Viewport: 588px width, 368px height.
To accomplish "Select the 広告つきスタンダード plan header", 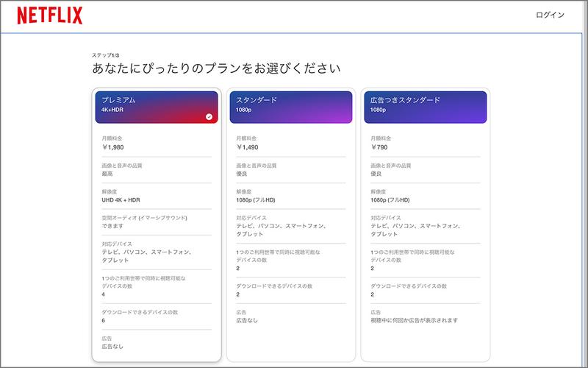I will pos(426,107).
